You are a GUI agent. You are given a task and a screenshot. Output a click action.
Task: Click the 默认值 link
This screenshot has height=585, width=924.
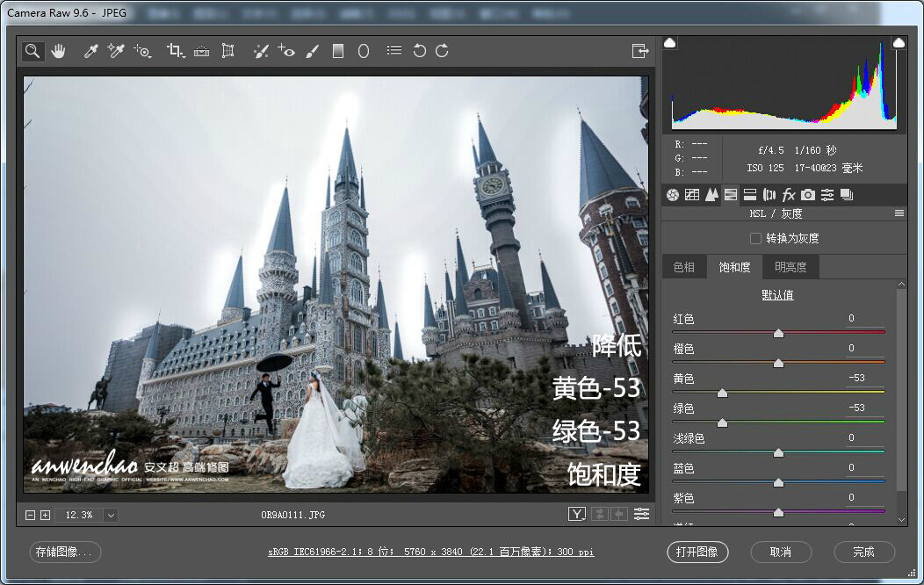(778, 295)
